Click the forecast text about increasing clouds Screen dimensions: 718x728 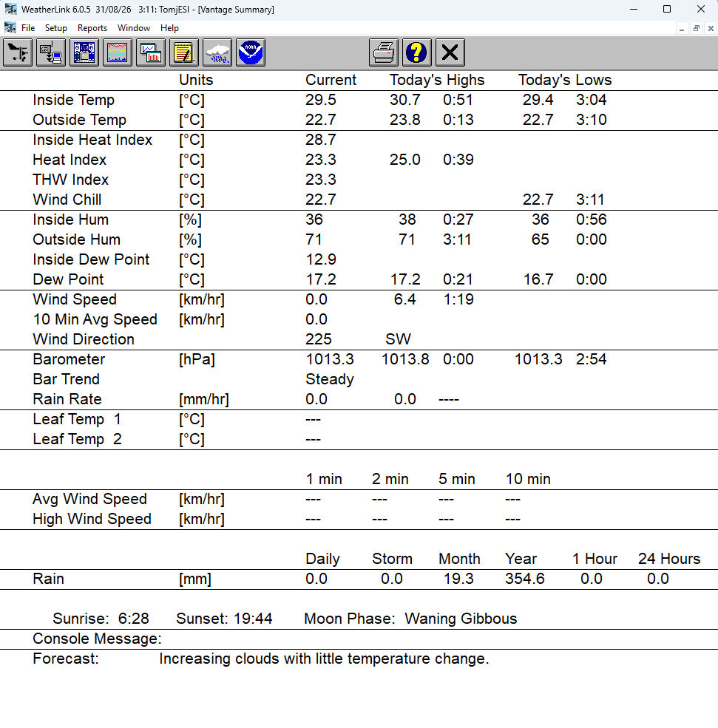point(324,659)
